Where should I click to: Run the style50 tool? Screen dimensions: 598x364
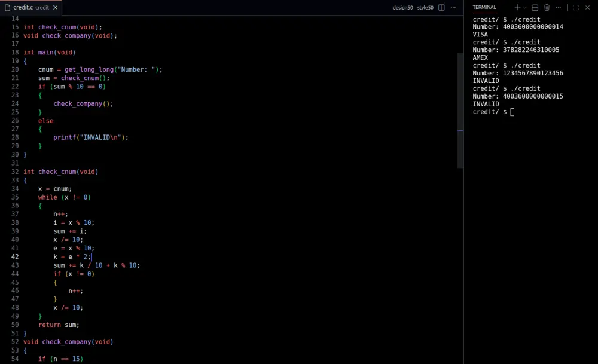tap(425, 8)
